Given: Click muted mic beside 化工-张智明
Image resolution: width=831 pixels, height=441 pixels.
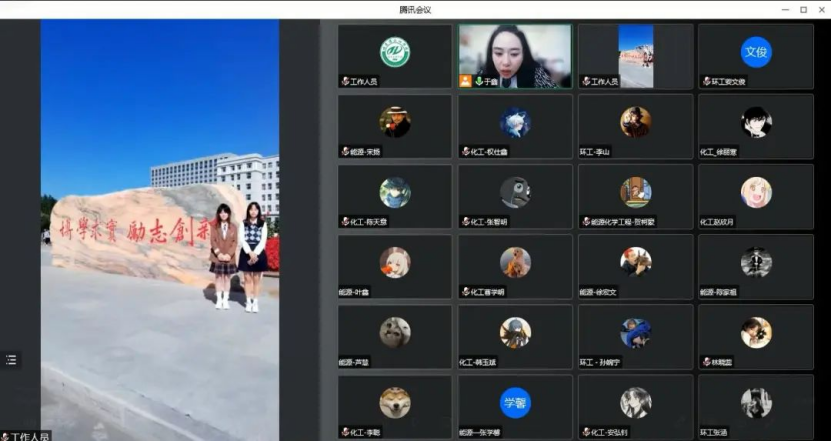Looking at the screenshot, I should [465, 222].
